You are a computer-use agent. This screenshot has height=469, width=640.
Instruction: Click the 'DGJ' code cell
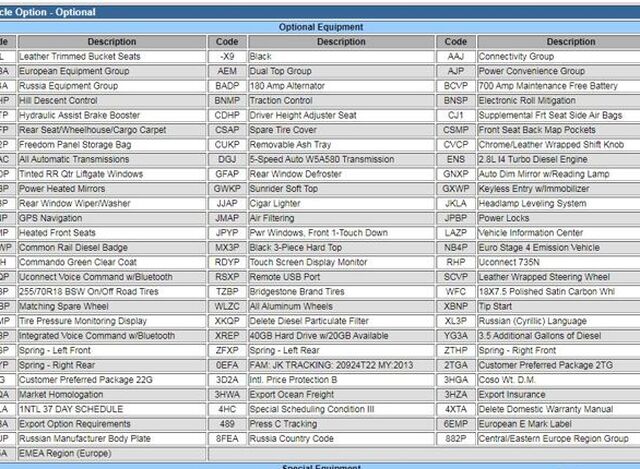pyautogui.click(x=227, y=159)
